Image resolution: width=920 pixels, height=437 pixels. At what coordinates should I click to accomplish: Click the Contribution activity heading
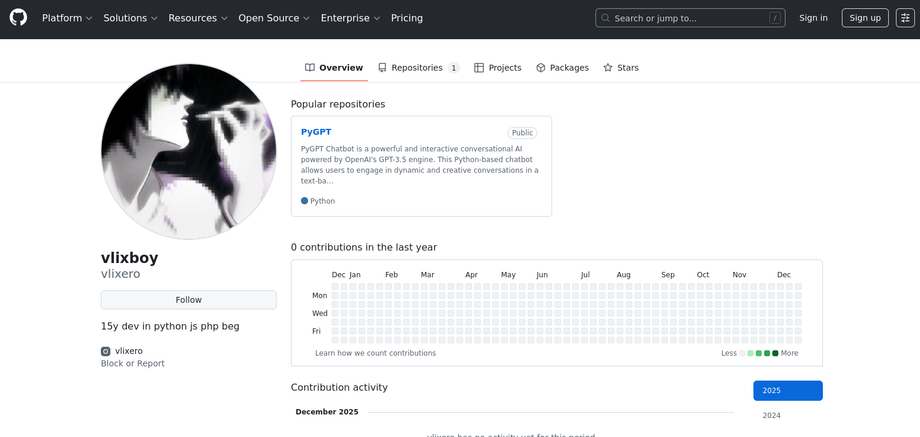pos(339,387)
